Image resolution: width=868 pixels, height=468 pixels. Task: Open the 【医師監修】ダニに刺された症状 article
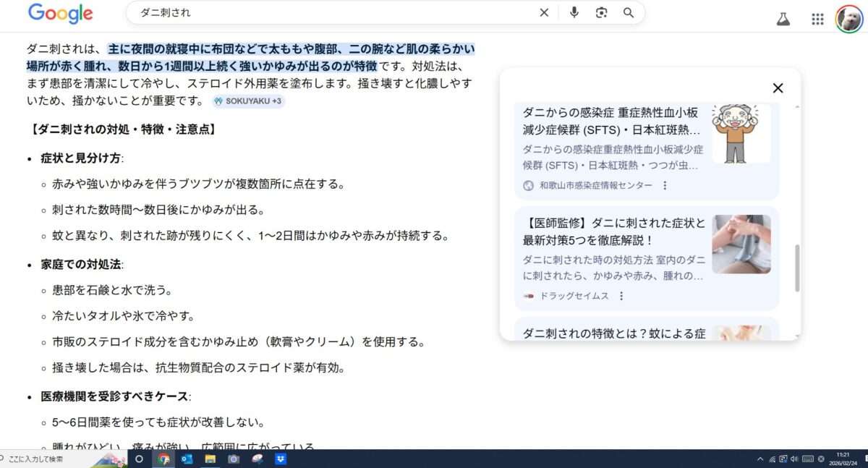[x=613, y=231]
